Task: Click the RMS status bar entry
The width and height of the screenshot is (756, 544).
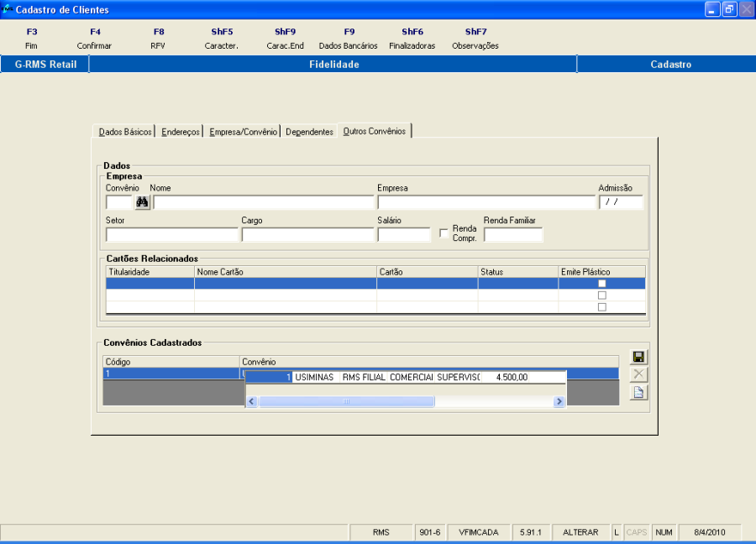Action: point(381,532)
